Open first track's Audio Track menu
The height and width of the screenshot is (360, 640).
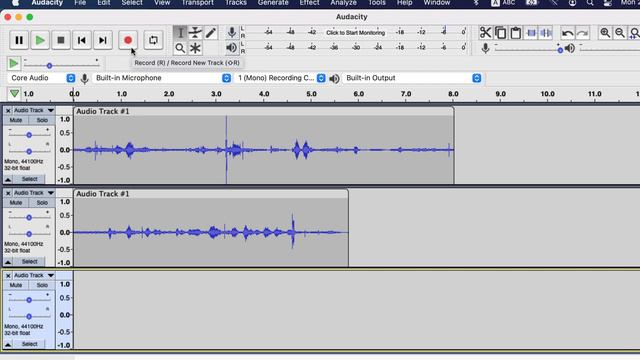click(x=34, y=111)
